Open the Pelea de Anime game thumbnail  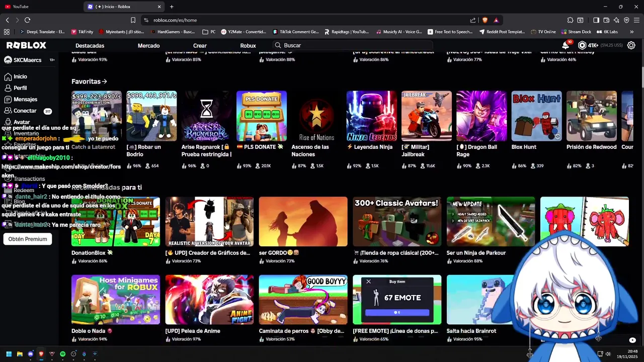tap(209, 300)
